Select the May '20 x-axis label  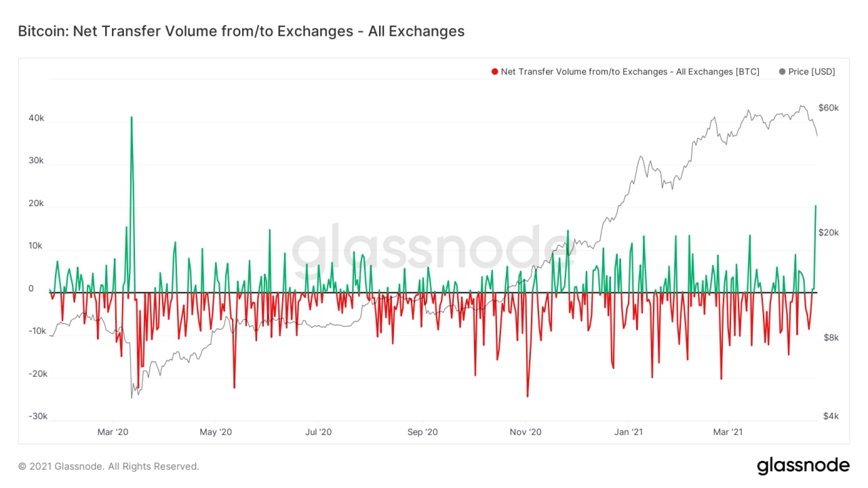[216, 431]
